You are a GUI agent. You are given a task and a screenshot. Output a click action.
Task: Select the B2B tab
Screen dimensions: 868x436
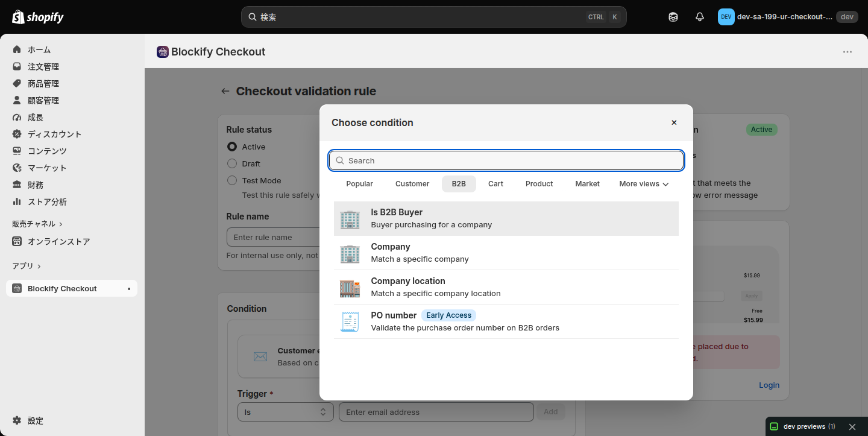coord(459,184)
